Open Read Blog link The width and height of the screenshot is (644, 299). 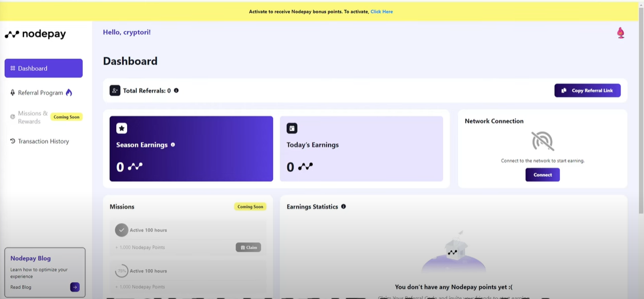(21, 287)
